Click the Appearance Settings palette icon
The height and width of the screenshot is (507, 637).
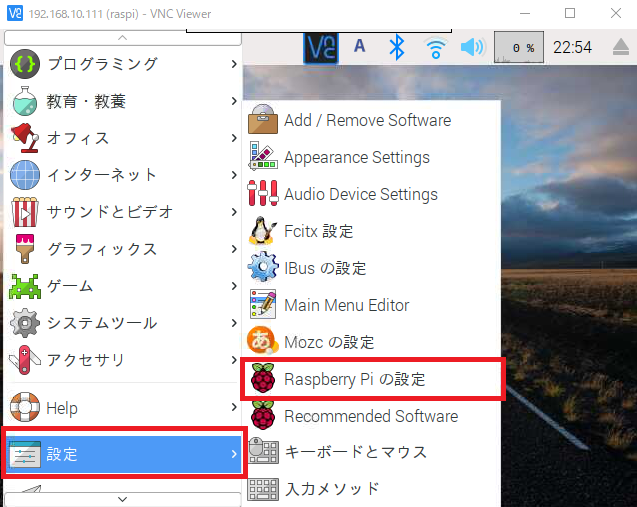point(263,156)
